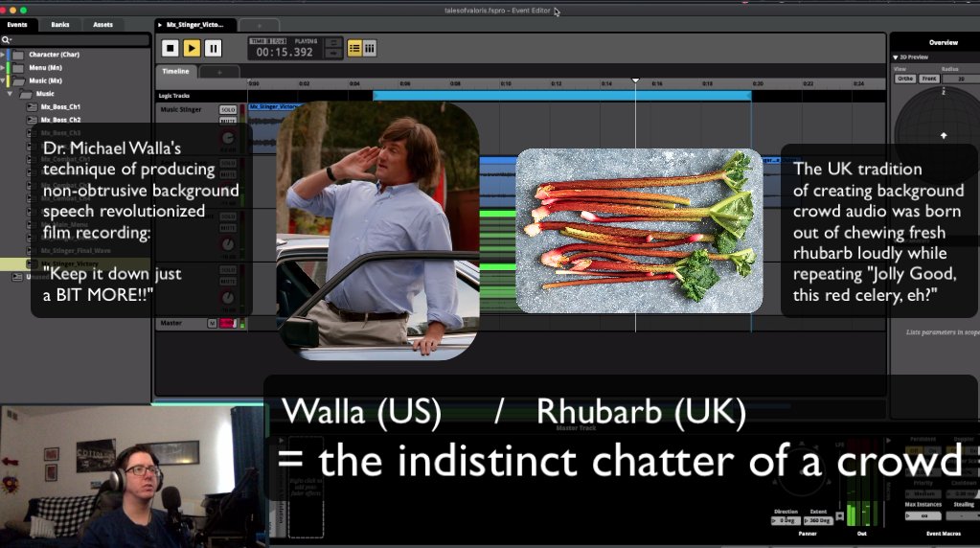Select the Music Stinger track header
This screenshot has height=548, width=980.
(x=181, y=109)
